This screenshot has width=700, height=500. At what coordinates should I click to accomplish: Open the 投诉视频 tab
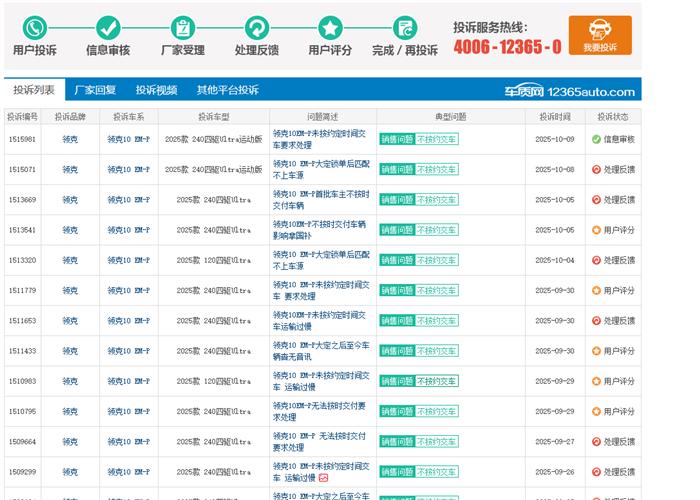click(156, 90)
